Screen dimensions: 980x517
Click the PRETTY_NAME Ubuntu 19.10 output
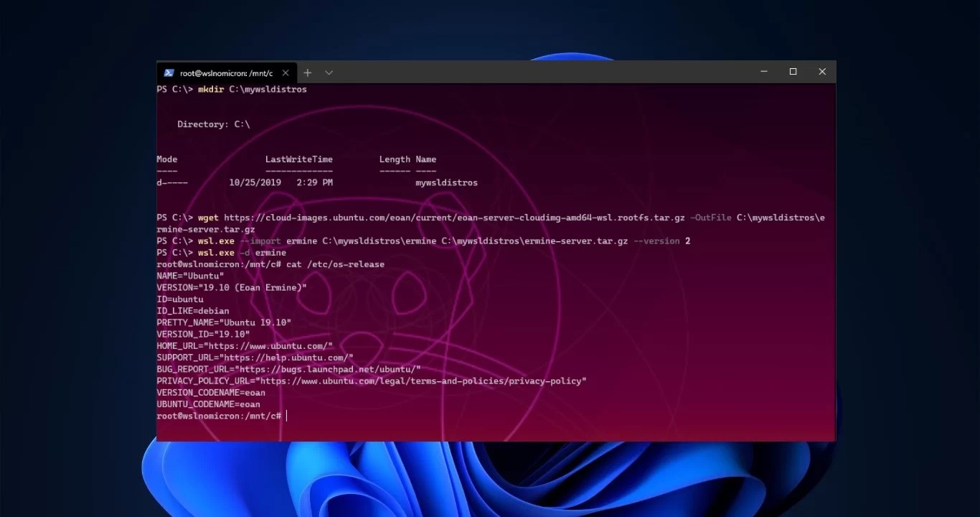pos(222,322)
